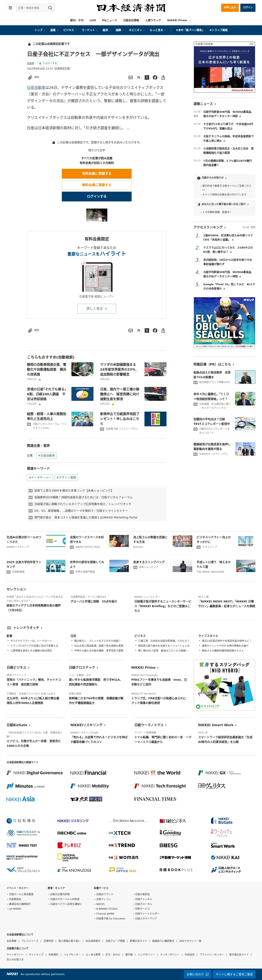Viewport: 262px width, 980px height.
Task: Open NIKKEI Digital Governance logo link
Action: (x=35, y=773)
